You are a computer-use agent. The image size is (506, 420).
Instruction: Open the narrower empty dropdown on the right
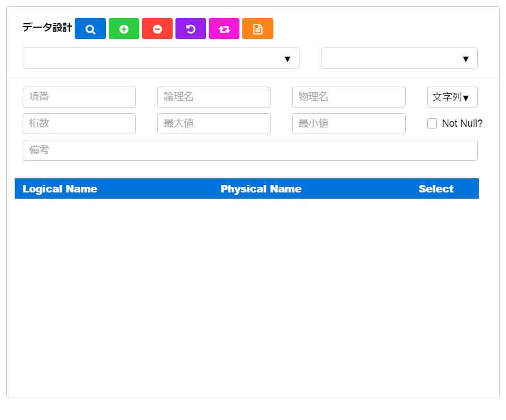click(399, 58)
